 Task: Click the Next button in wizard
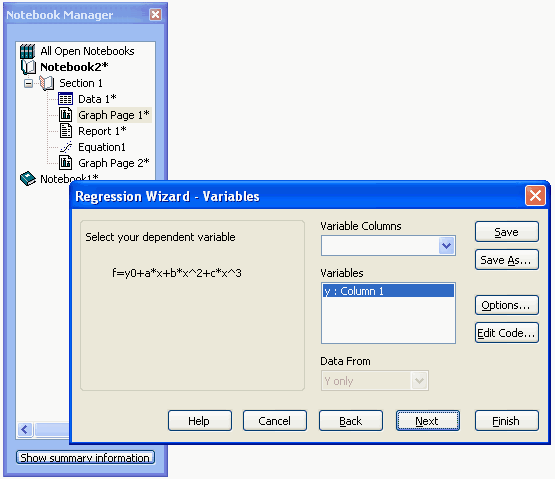click(x=428, y=421)
